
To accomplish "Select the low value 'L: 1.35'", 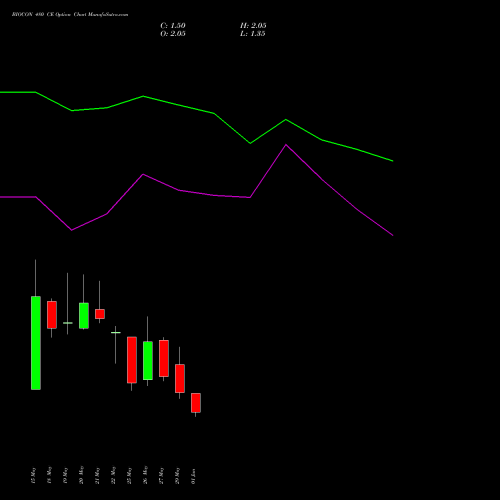I will pyautogui.click(x=253, y=34).
